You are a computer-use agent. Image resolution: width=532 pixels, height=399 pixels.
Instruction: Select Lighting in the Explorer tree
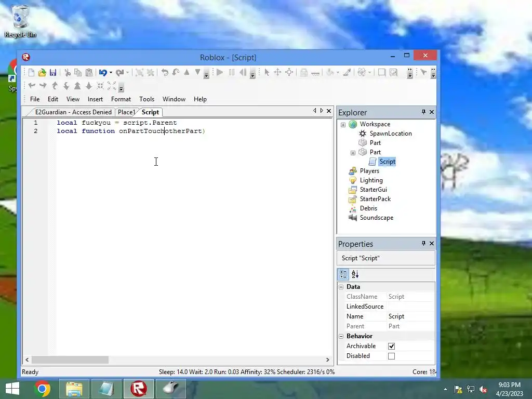tap(371, 180)
